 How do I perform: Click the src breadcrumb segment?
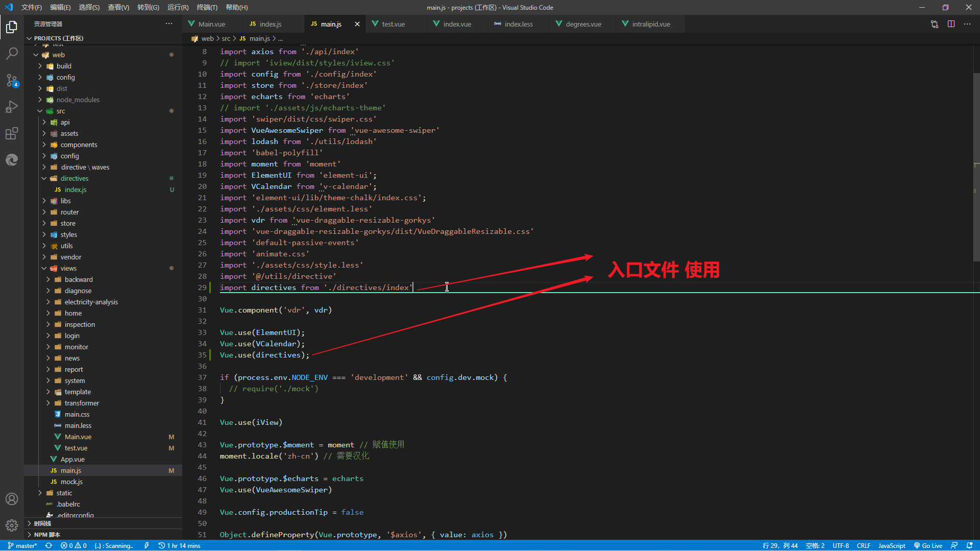(x=226, y=38)
